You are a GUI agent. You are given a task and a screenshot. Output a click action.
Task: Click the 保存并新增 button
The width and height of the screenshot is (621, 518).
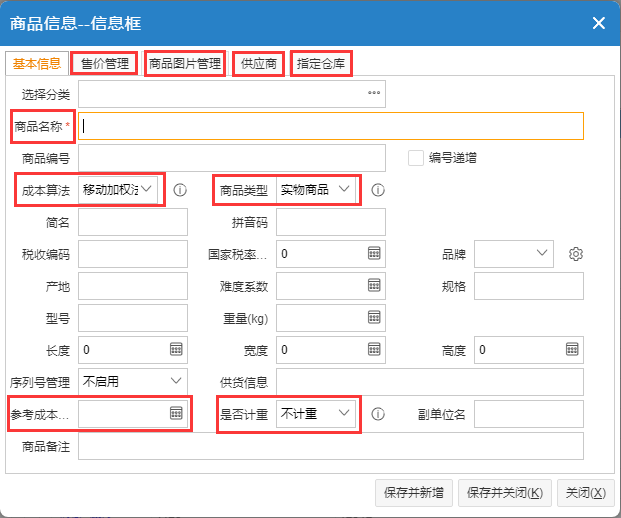(414, 493)
